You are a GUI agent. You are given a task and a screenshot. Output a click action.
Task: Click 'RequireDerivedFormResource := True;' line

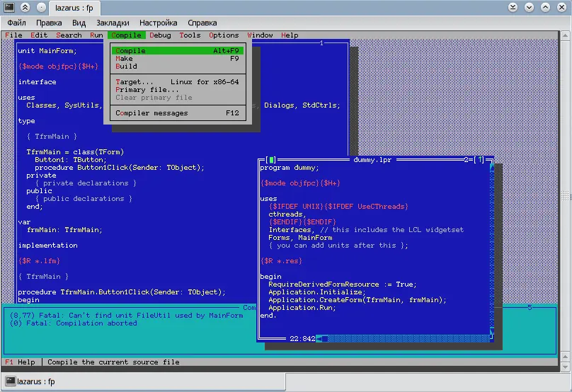[342, 284]
